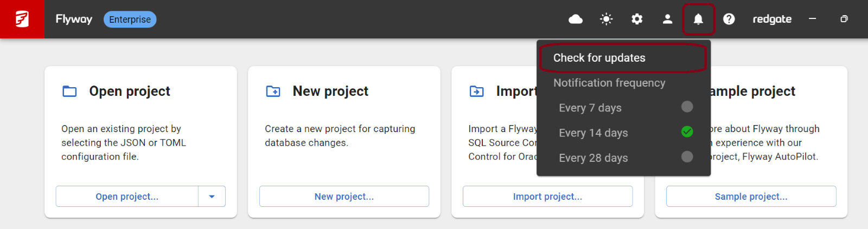
Task: Open settings gear icon
Action: pos(637,19)
